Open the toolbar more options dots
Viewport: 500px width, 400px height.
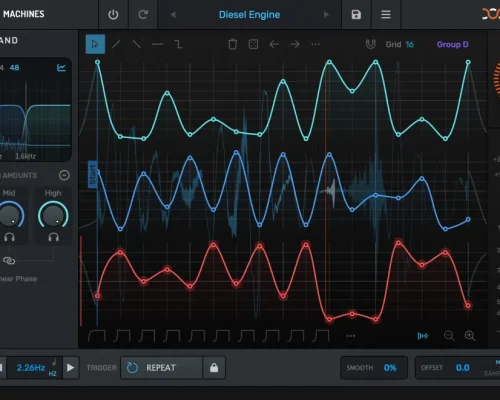tap(315, 44)
